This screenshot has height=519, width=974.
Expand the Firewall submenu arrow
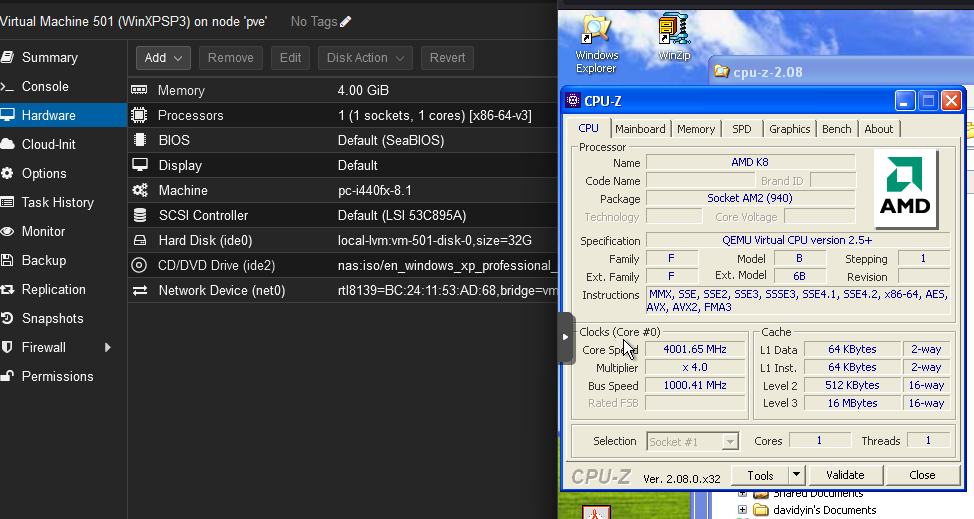coord(107,348)
